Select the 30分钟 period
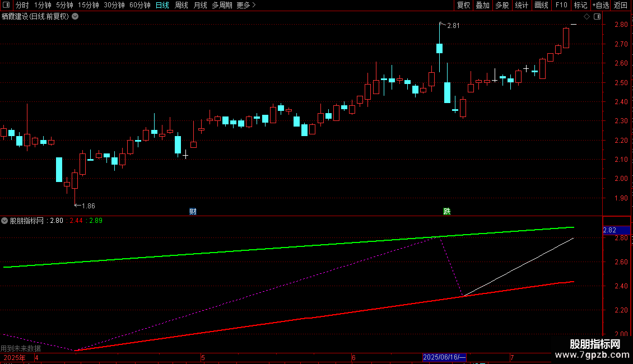 pos(114,5)
